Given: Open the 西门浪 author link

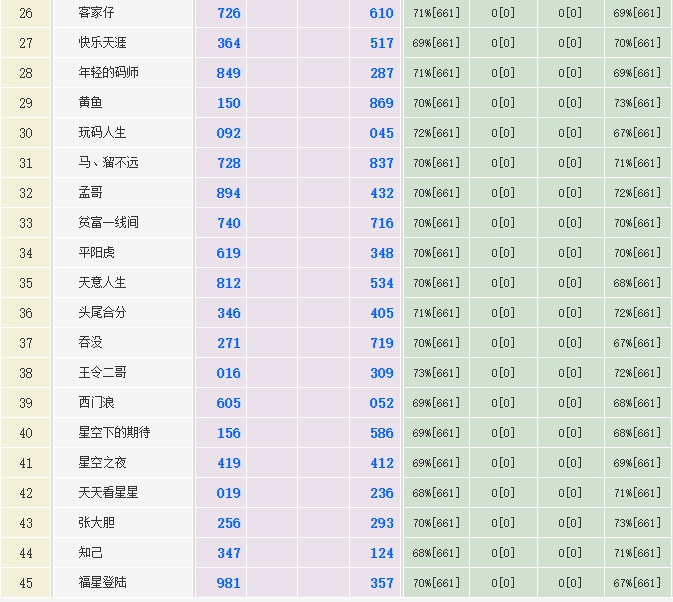Looking at the screenshot, I should (x=96, y=403).
